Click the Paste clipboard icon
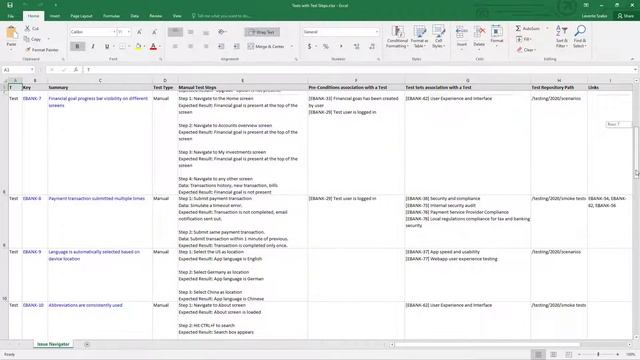This screenshot has width=640, height=360. [x=11, y=33]
